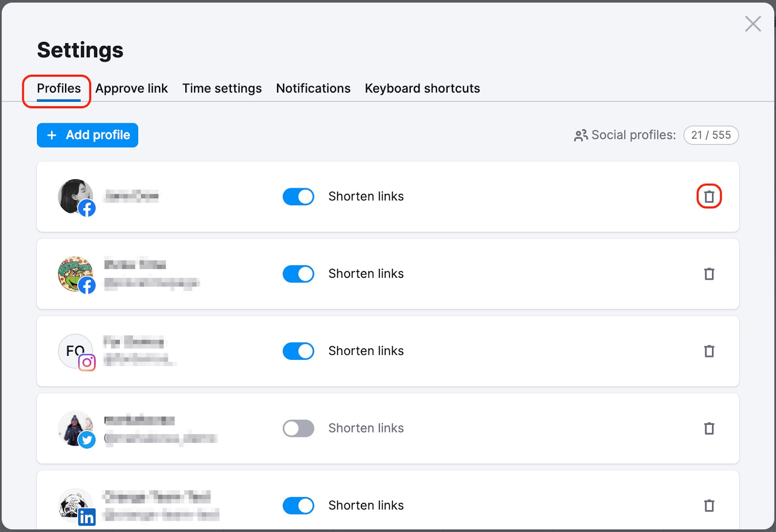Click the avatar with Twitter badge
Viewport: 776px width, 532px height.
[x=76, y=429]
